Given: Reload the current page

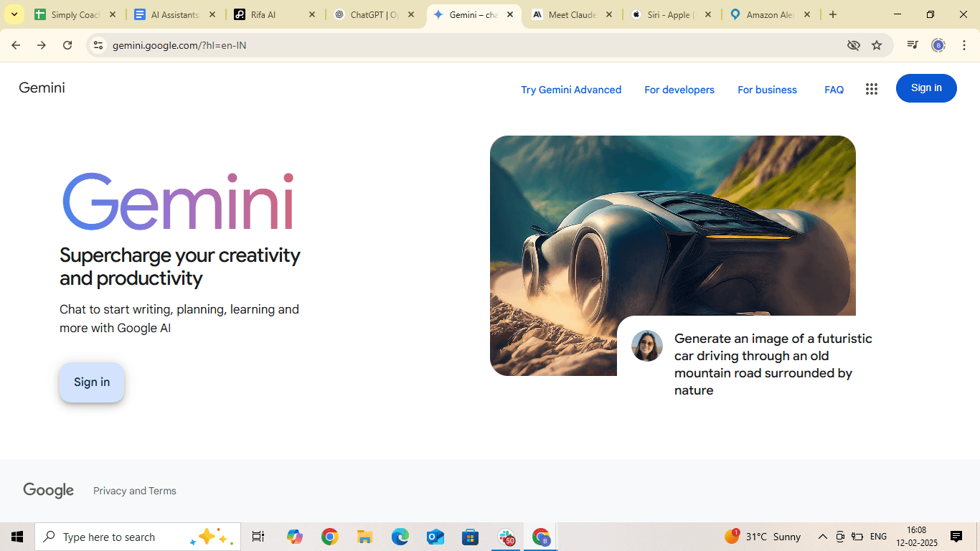Looking at the screenshot, I should coord(67,45).
